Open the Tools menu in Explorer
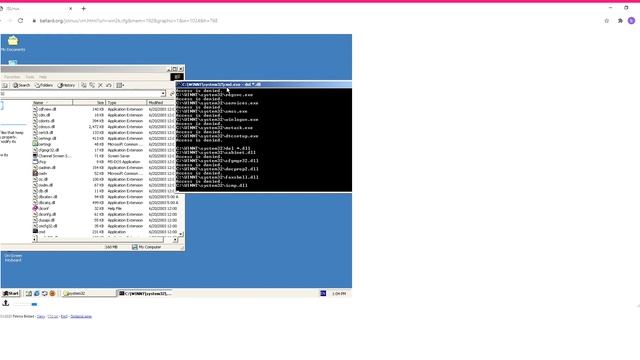Image resolution: width=640 pixels, height=360 pixels. tap(30, 77)
